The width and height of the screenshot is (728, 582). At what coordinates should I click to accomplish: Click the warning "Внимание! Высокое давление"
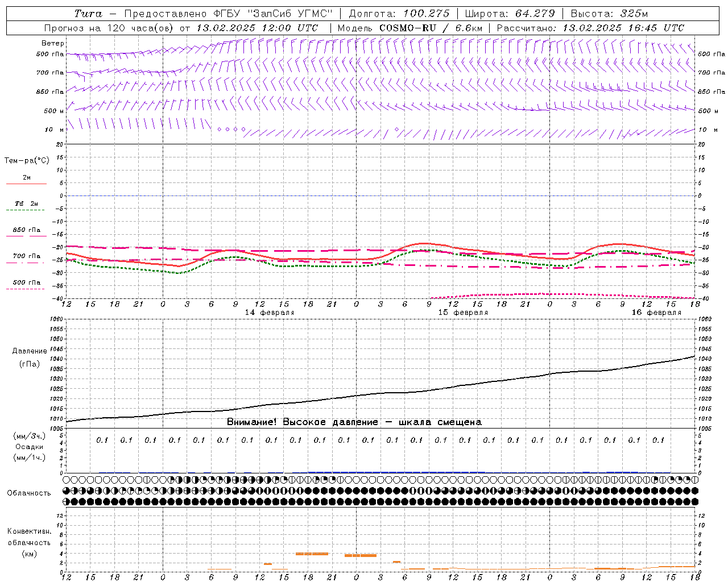point(303,422)
